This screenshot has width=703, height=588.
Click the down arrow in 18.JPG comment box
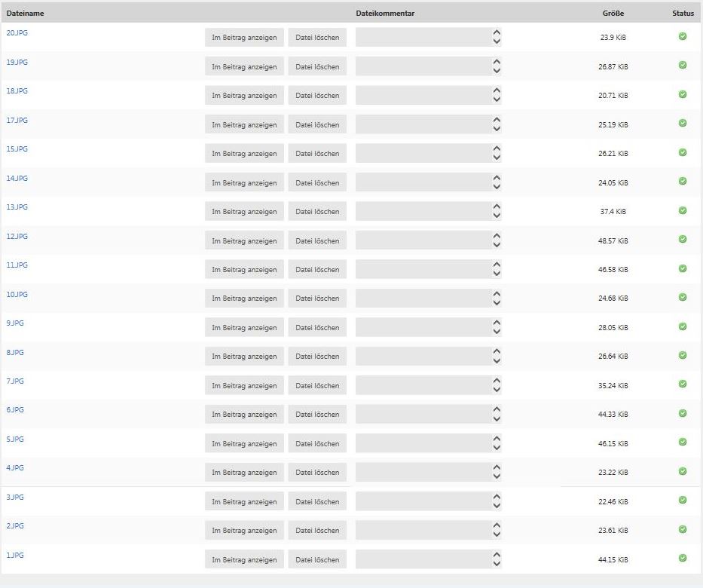496,100
